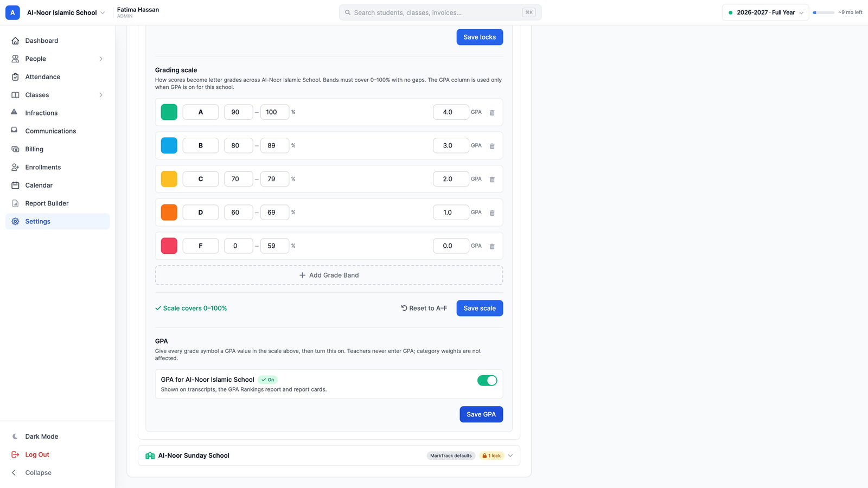
Task: Click the search students, classes, invoices field
Action: [440, 12]
